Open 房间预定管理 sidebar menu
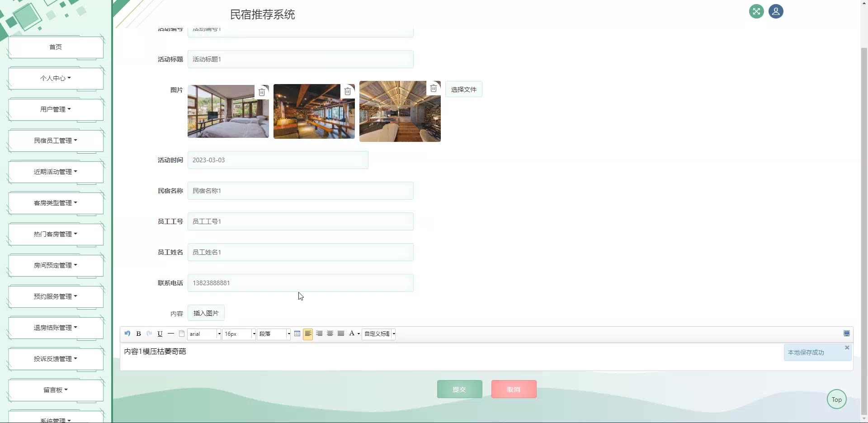 coord(56,265)
